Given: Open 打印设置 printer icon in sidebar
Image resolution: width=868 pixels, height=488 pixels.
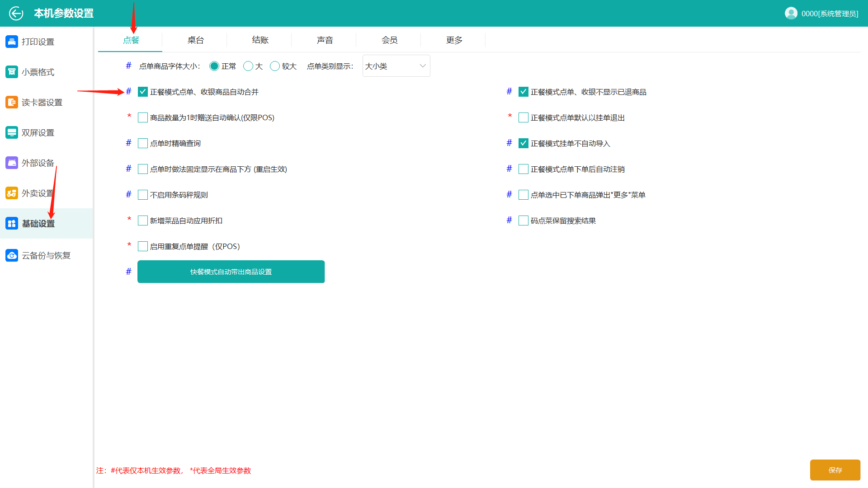Looking at the screenshot, I should coord(12,42).
